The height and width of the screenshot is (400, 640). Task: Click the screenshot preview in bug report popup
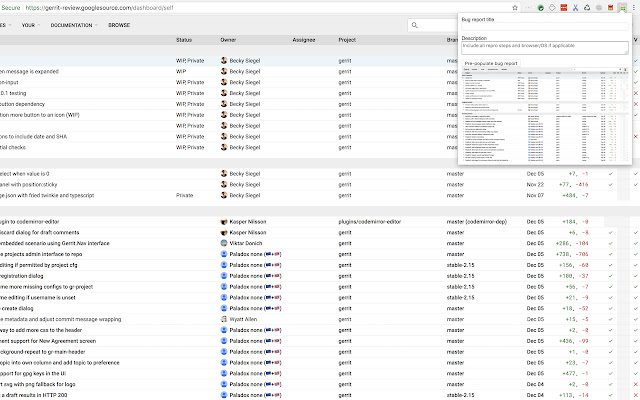click(545, 115)
